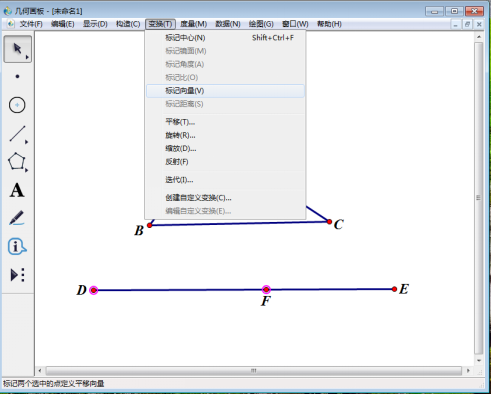Close the inner document window
The width and height of the screenshot is (492, 394).
click(479, 24)
